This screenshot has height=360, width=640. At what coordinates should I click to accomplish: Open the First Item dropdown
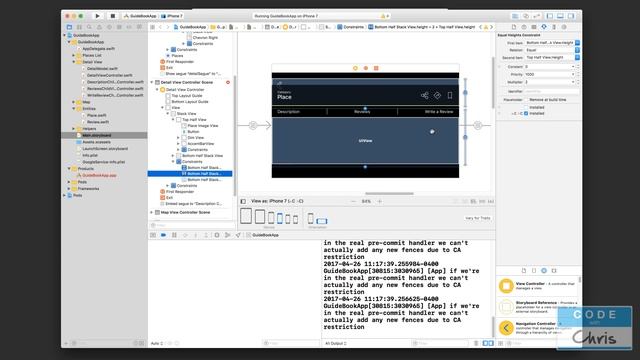[577, 42]
